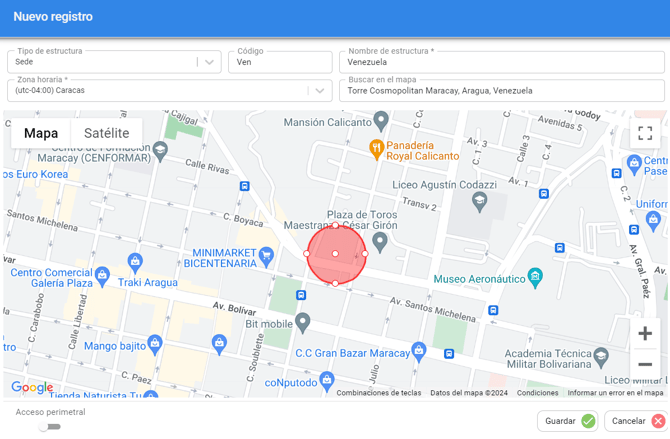670x439 pixels.
Task: Focus the Buscar en el mapa field
Action: coord(502,91)
